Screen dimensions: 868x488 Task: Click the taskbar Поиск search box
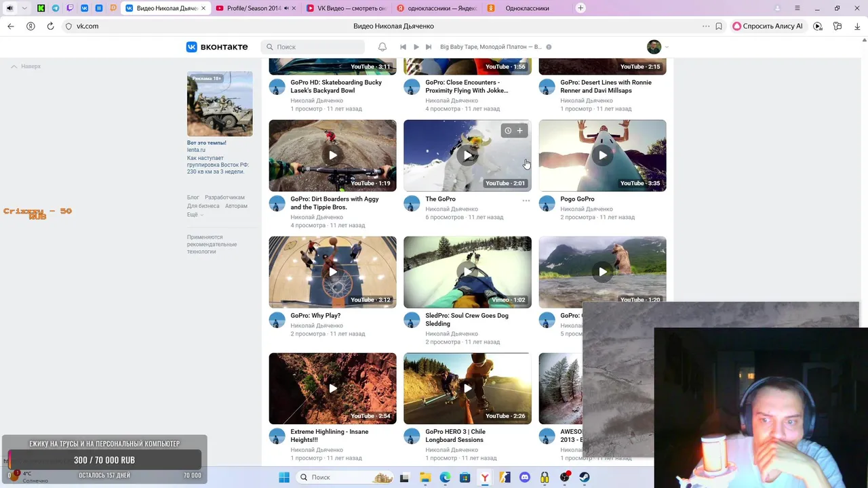pos(345,477)
